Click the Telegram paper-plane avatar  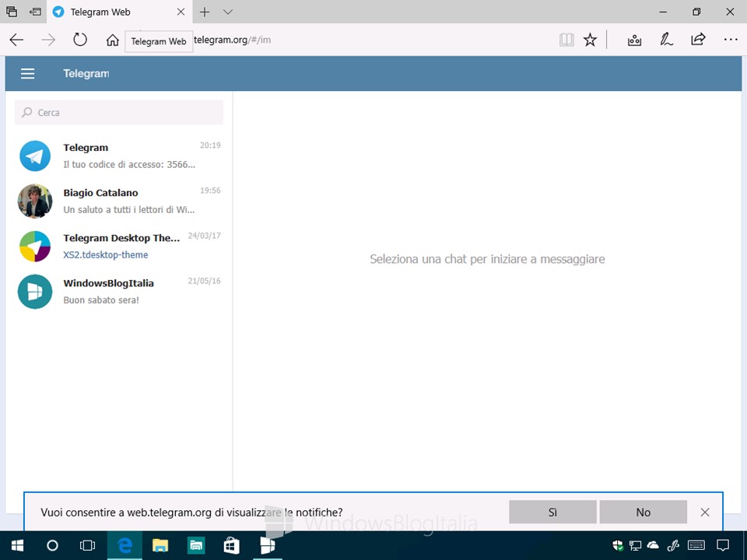[35, 156]
